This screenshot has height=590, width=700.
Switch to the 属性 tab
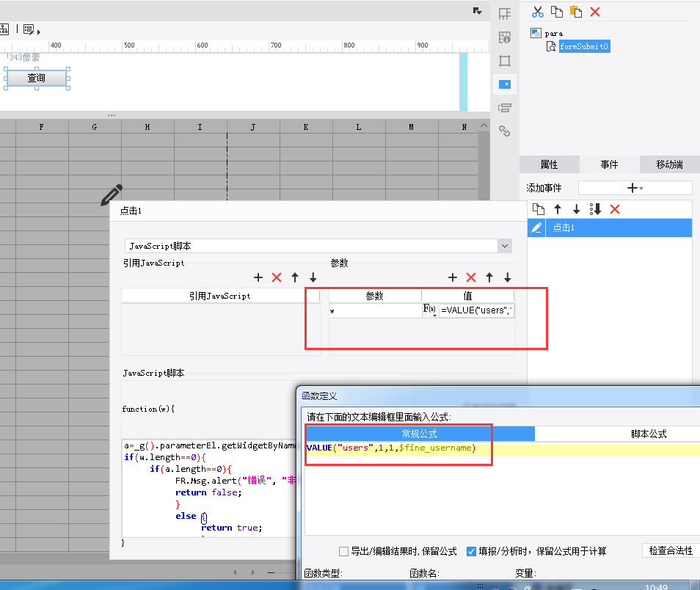point(549,164)
